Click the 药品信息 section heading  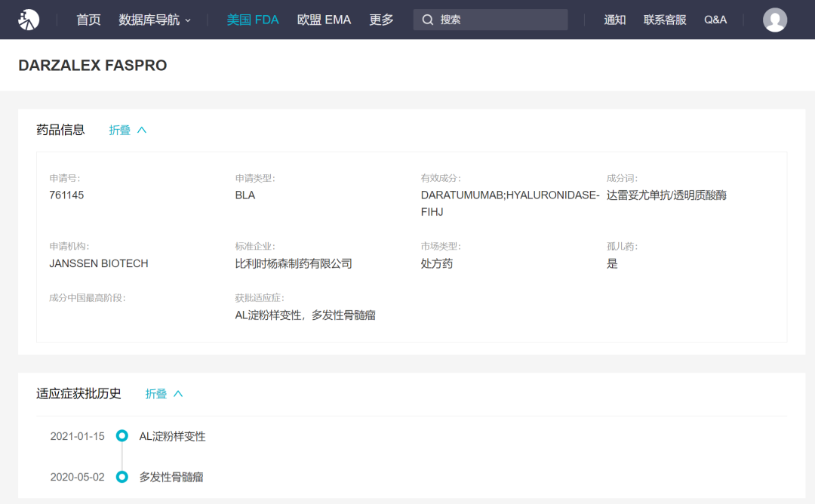click(x=60, y=130)
